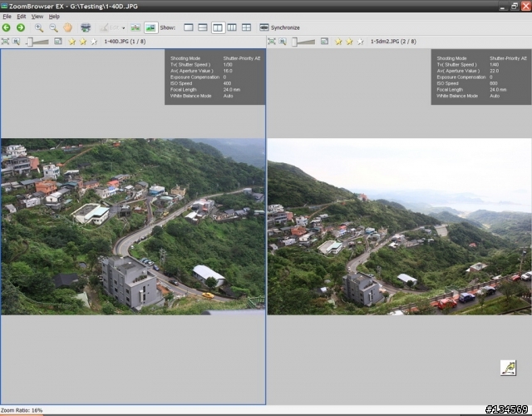The width and height of the screenshot is (532, 416).
Task: Set two-star rating for 1-5dm2.JPG
Action: (349, 42)
